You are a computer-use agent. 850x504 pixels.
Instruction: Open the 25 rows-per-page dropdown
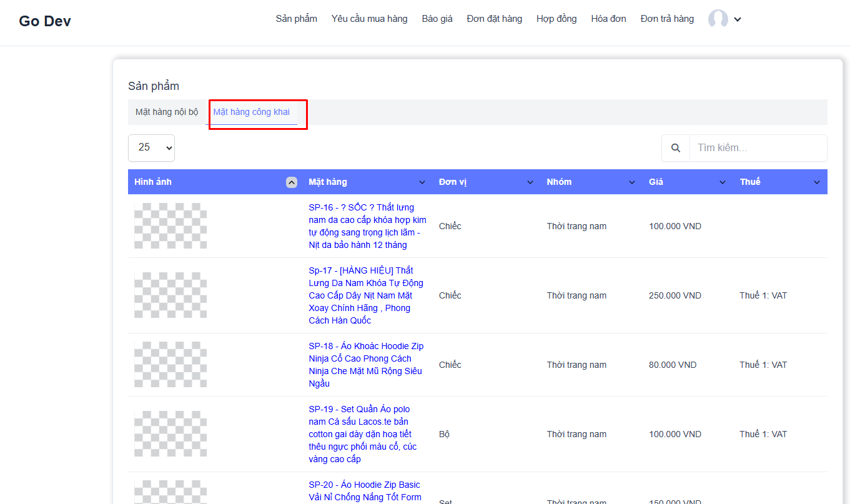coord(151,148)
